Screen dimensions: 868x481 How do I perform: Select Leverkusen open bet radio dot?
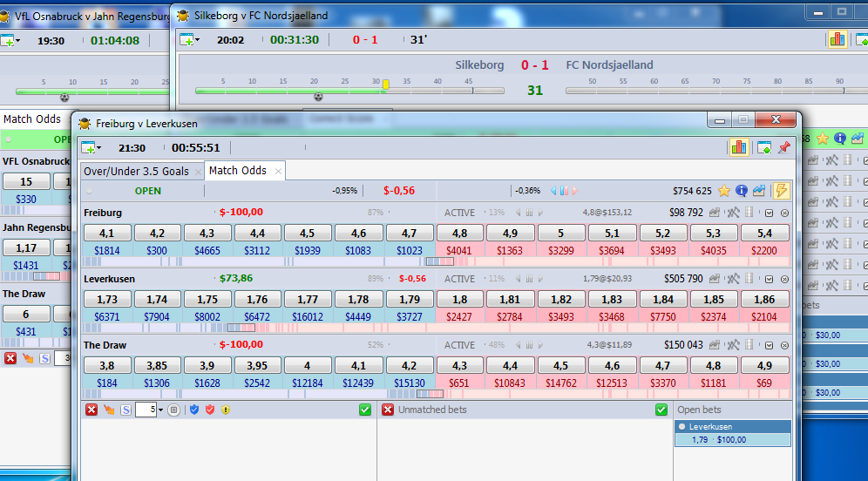(682, 427)
